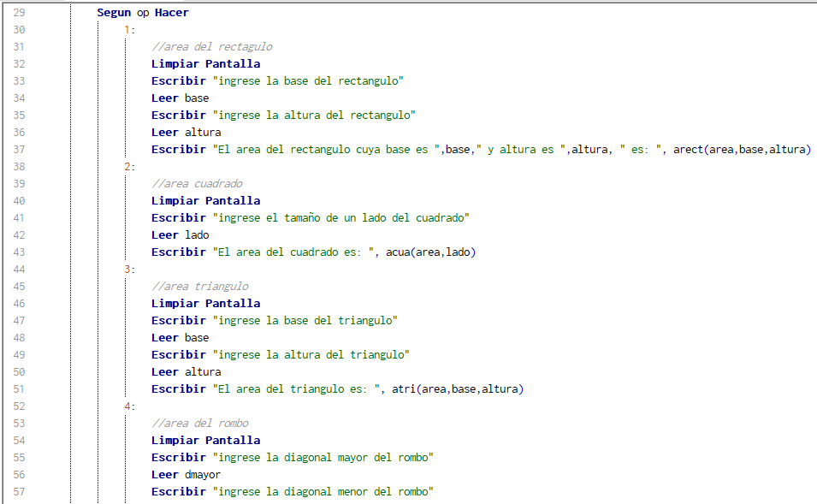Click the 'Escribir' keyword on line 33

[179, 81]
